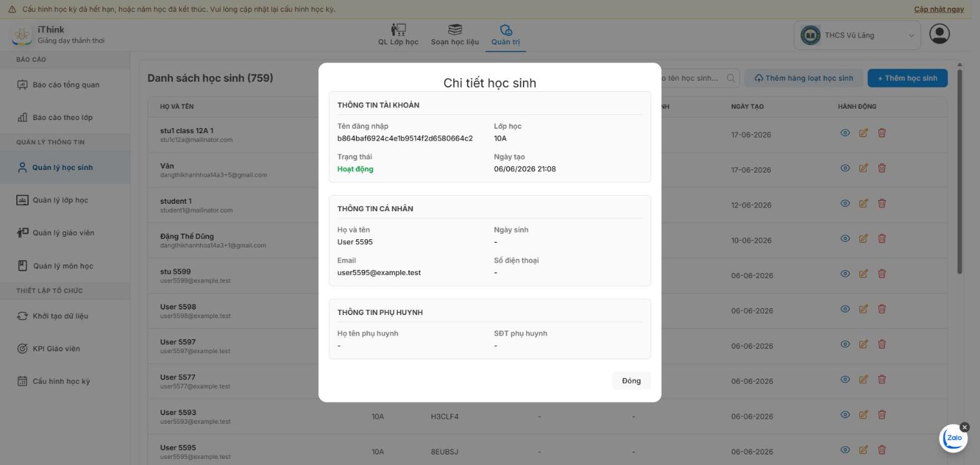Click the Thêm học sinh button
This screenshot has width=980, height=465.
pos(907,78)
